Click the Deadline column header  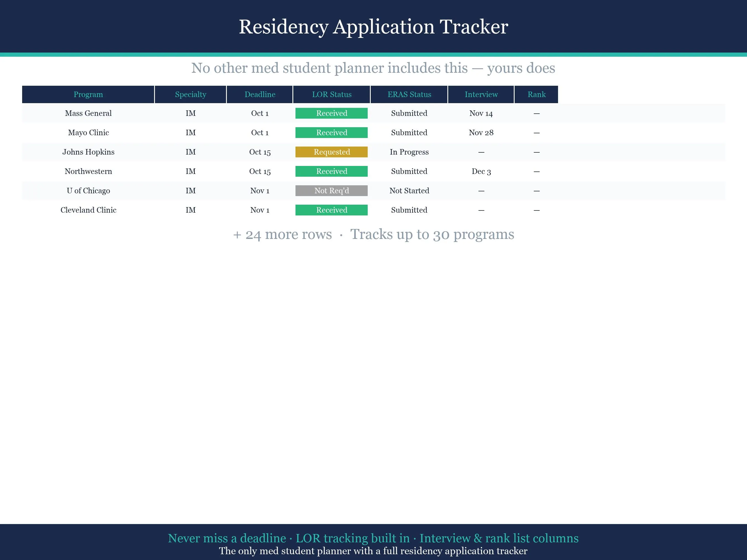point(260,95)
